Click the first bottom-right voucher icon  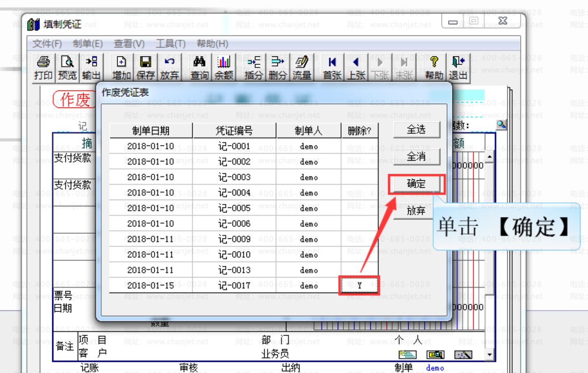(x=408, y=354)
